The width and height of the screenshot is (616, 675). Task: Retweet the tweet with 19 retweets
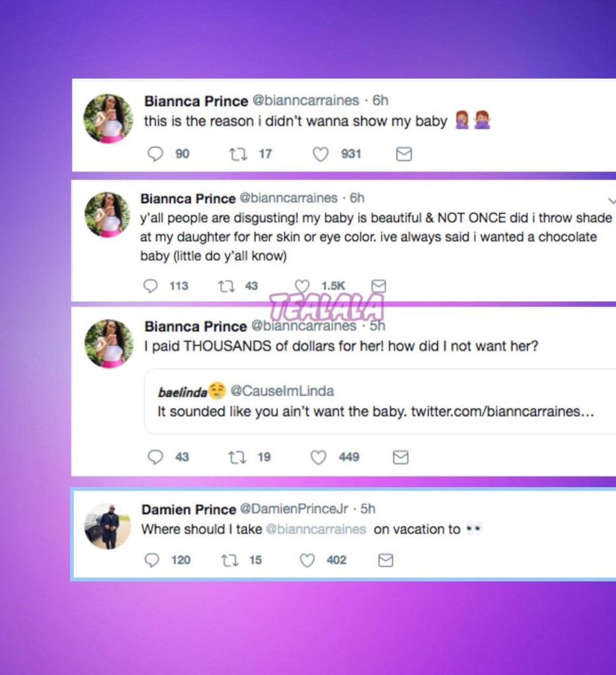pyautogui.click(x=237, y=457)
